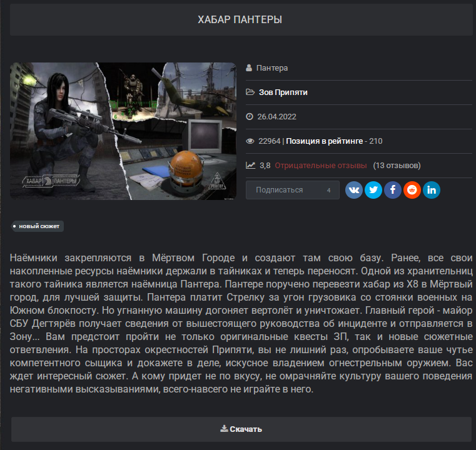Open Позиция в рейтинге link
The height and width of the screenshot is (450, 476).
pyautogui.click(x=324, y=141)
